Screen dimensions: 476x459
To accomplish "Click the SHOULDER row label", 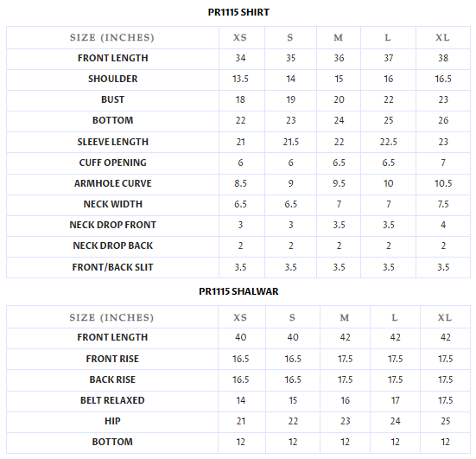I will 112,79.
